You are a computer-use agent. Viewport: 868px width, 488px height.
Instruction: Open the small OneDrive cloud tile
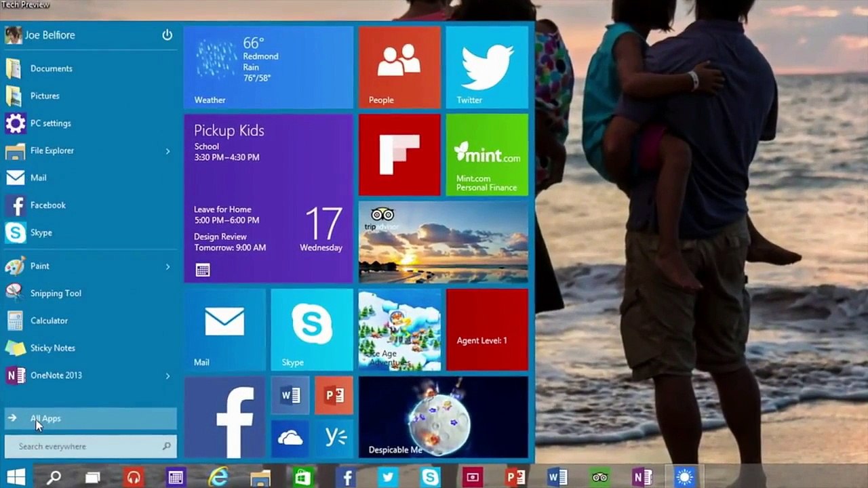290,439
